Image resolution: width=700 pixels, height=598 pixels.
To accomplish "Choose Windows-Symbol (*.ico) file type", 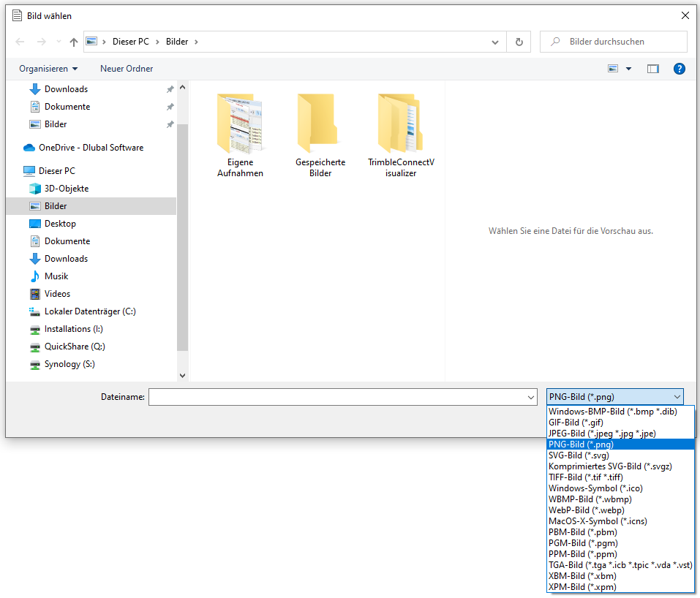I will [620, 488].
